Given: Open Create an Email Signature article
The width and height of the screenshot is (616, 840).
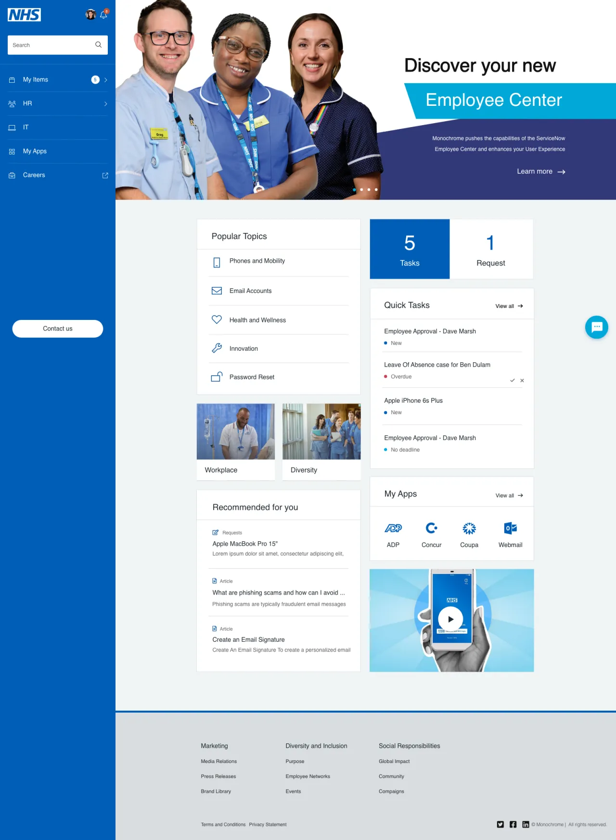Looking at the screenshot, I should pos(248,640).
